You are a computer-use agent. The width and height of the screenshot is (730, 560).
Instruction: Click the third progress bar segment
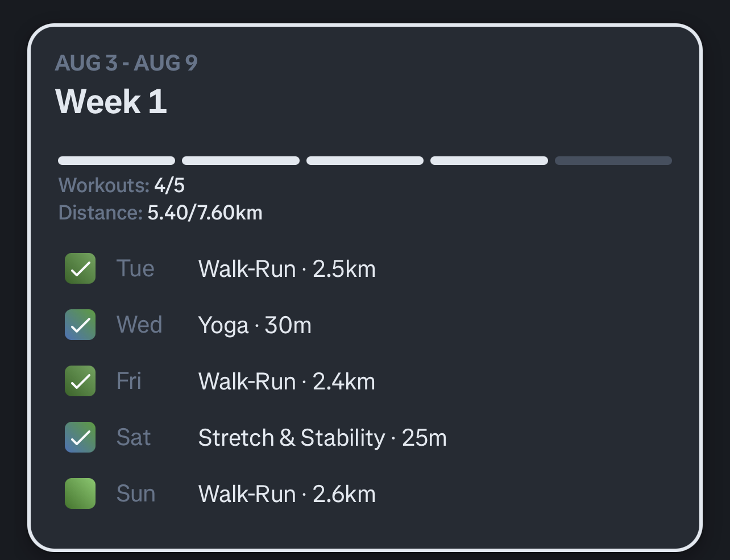pos(365,161)
